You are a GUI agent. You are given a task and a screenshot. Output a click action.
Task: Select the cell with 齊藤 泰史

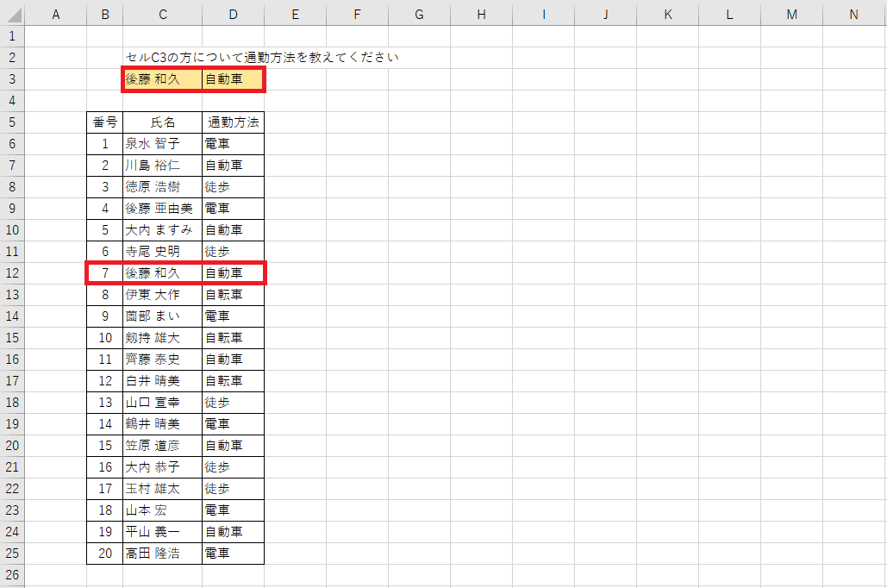click(162, 360)
